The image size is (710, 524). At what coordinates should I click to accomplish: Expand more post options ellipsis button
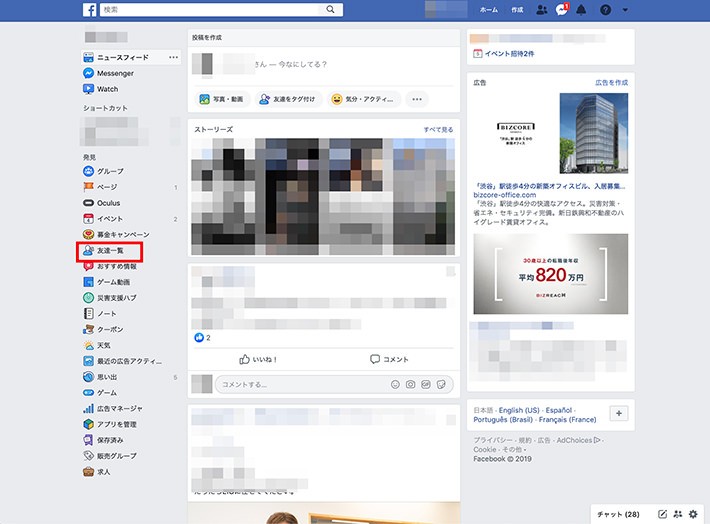pos(417,99)
